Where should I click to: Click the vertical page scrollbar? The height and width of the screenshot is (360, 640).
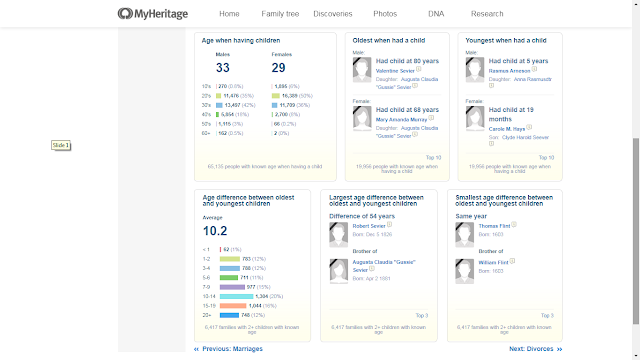pos(636,231)
